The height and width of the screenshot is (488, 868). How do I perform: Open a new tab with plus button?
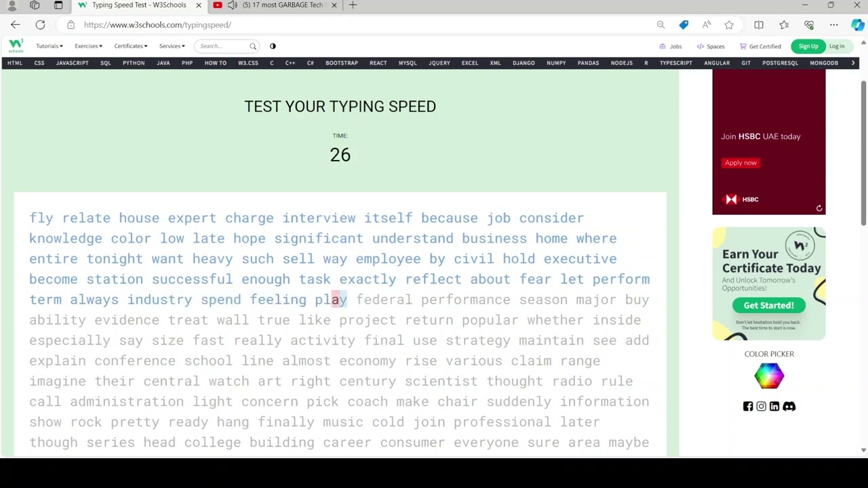point(353,5)
